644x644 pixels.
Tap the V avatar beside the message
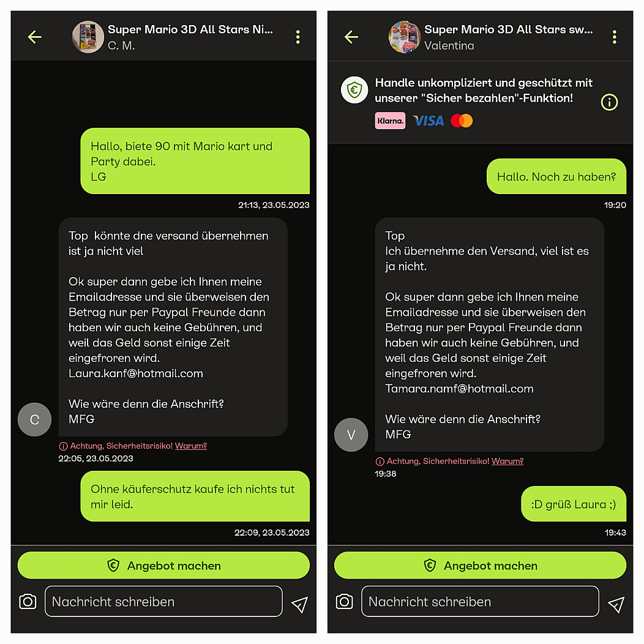[351, 435]
